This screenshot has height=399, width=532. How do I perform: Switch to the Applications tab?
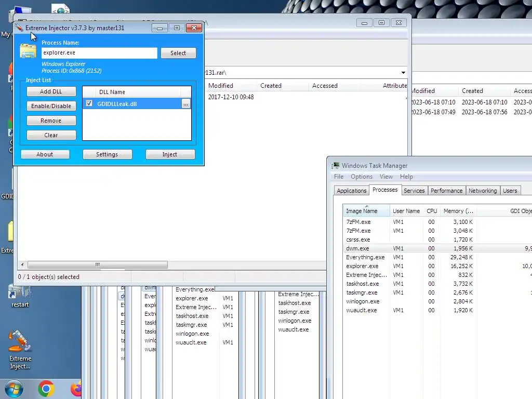coord(352,191)
